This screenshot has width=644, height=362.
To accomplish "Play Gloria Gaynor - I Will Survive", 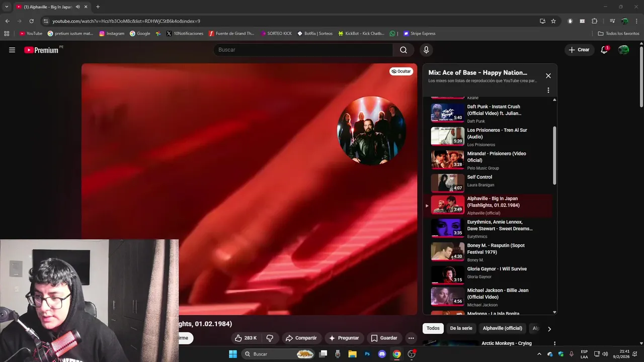I will [488, 275].
